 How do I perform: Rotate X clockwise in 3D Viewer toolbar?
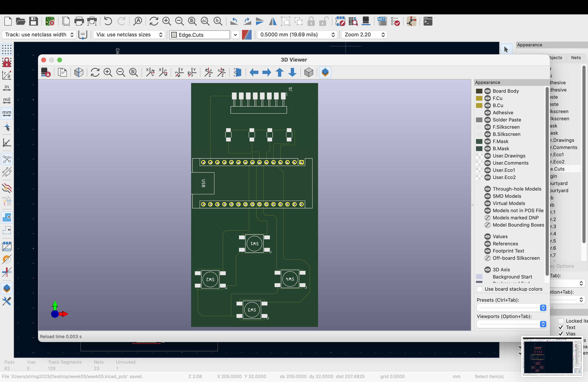[x=150, y=72]
